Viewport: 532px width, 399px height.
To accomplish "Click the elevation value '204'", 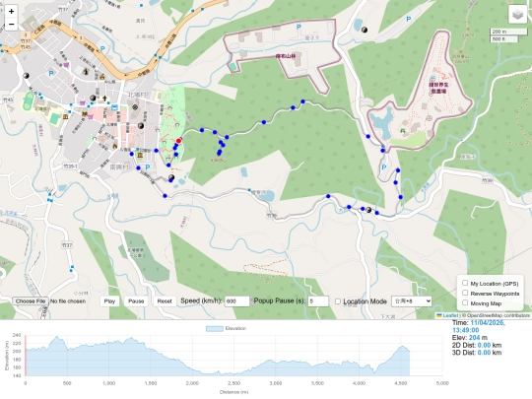I will pyautogui.click(x=474, y=338).
